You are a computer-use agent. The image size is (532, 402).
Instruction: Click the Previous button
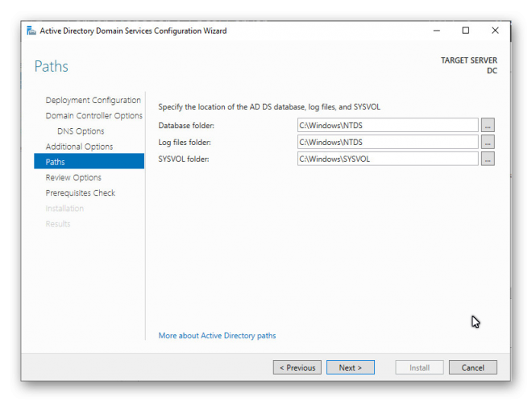click(x=297, y=367)
